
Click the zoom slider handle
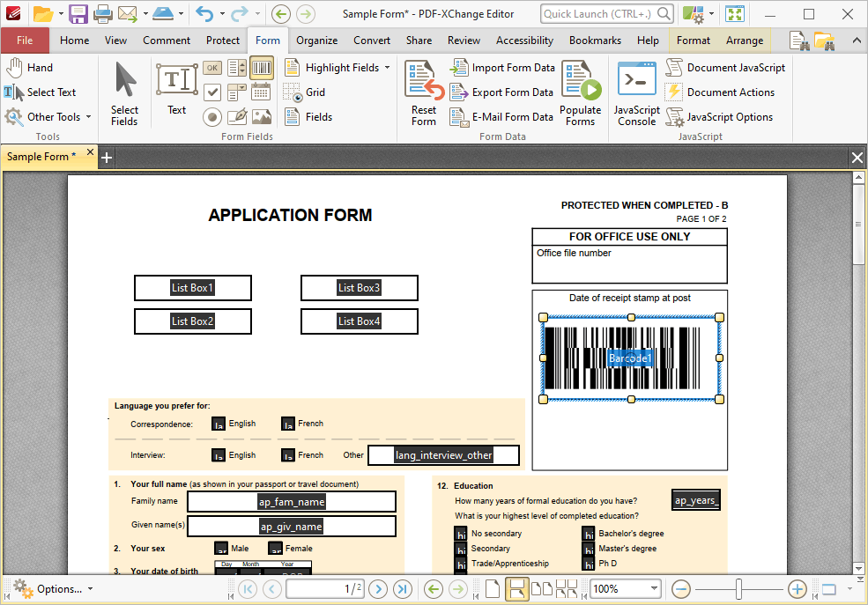click(739, 589)
